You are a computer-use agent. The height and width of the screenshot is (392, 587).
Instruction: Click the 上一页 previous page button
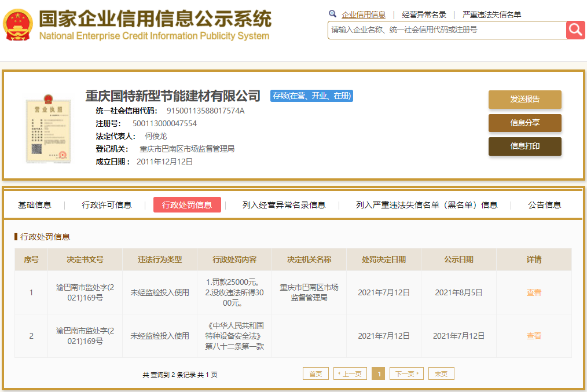tap(350, 373)
